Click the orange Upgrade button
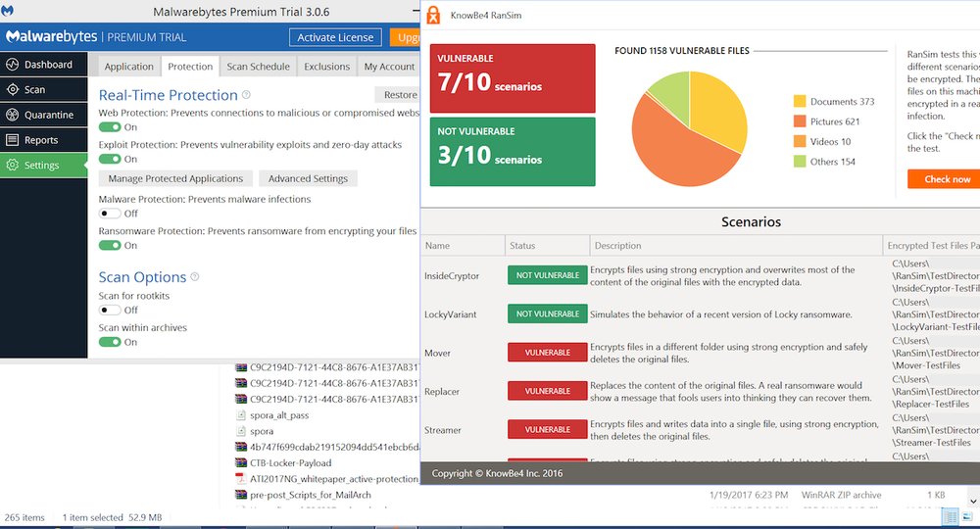The height and width of the screenshot is (529, 980). point(405,37)
